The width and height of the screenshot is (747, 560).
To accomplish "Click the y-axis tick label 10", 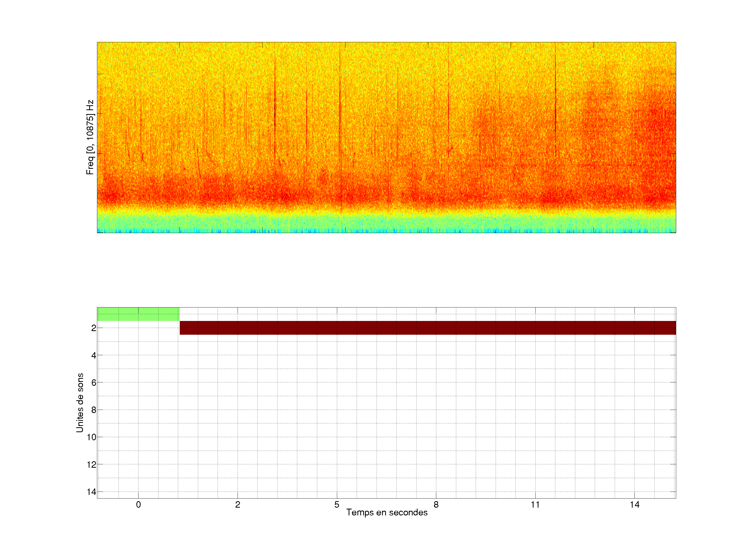I will click(x=92, y=437).
